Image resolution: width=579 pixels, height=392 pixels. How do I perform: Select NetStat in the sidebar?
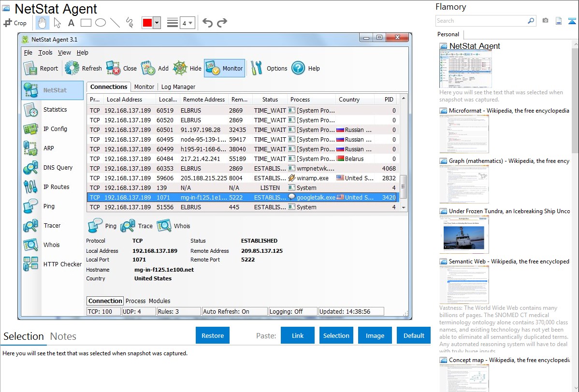(x=52, y=90)
